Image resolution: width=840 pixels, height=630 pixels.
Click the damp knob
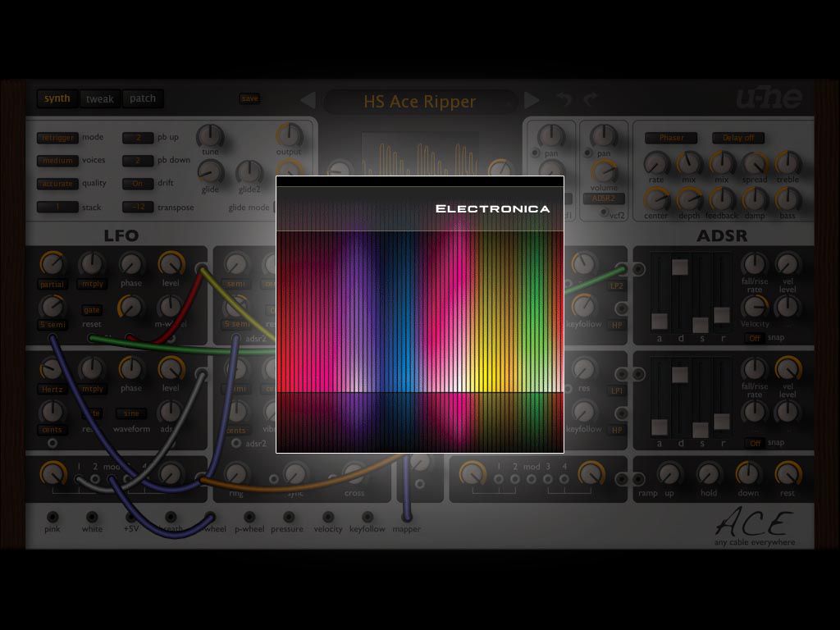755,199
